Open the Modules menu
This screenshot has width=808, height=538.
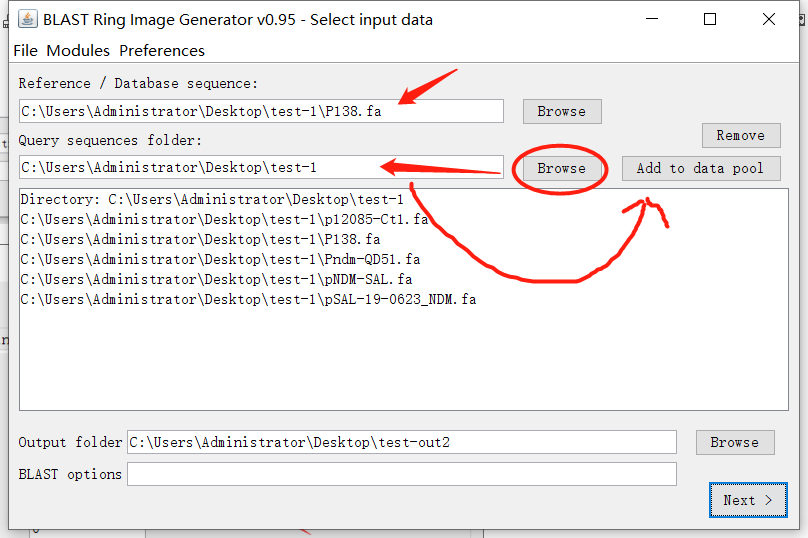pyautogui.click(x=78, y=51)
